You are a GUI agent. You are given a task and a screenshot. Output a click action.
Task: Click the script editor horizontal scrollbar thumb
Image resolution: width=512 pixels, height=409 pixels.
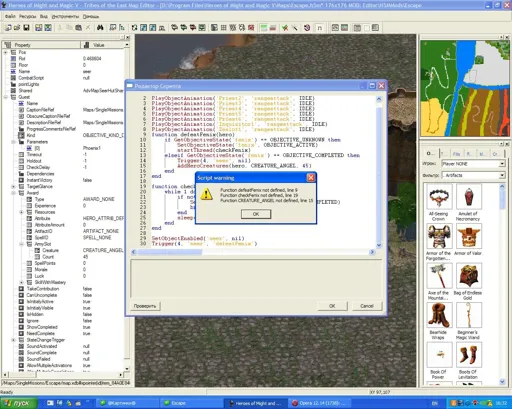(x=169, y=252)
